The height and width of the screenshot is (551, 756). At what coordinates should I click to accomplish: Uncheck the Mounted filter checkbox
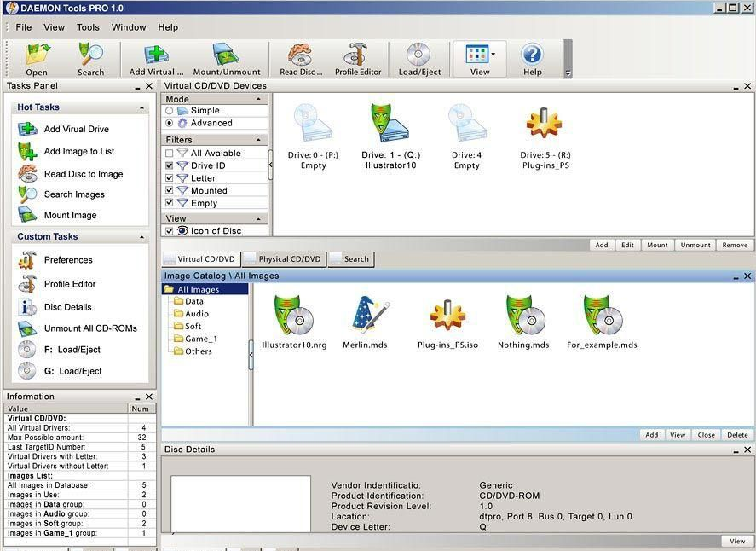tap(170, 191)
